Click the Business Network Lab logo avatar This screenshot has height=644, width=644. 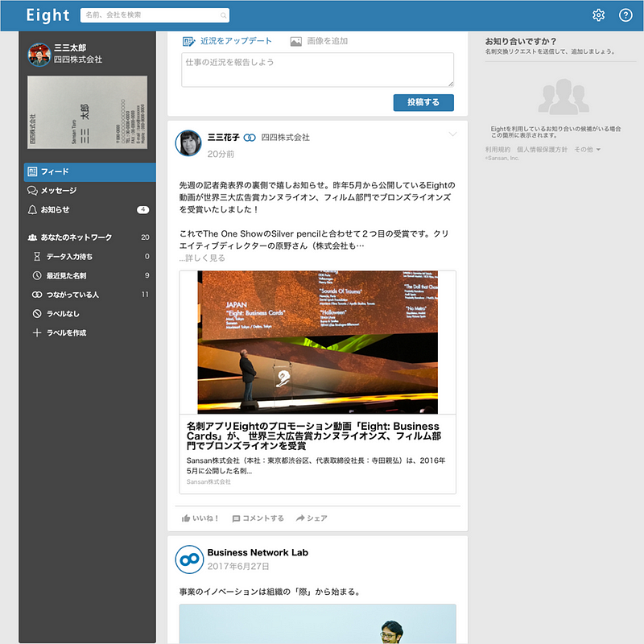189,559
